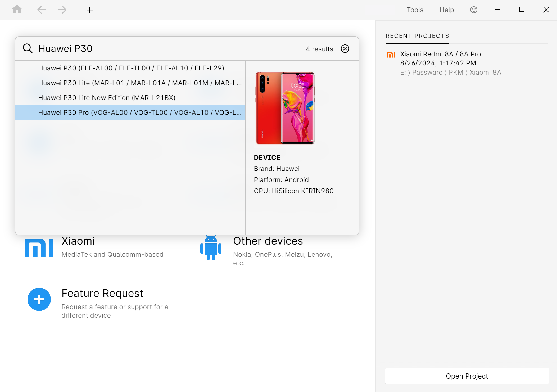Open the Help menu
Image resolution: width=557 pixels, height=392 pixels.
[447, 10]
